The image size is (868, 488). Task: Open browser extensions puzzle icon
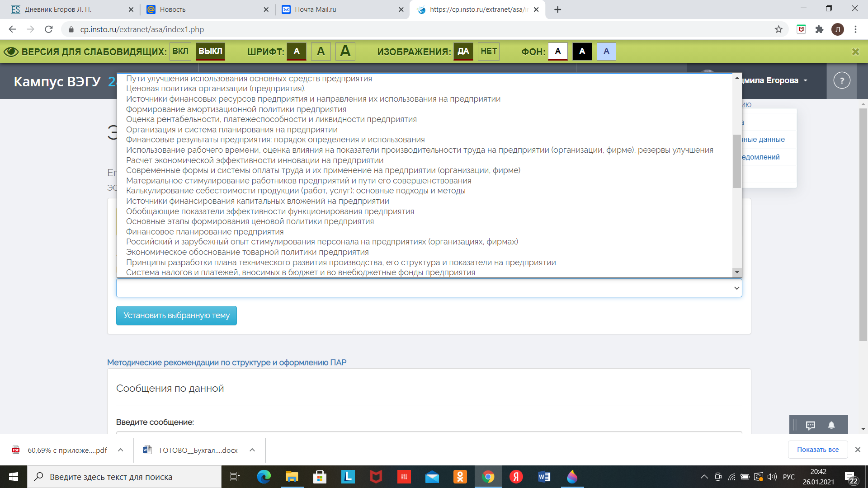(819, 29)
